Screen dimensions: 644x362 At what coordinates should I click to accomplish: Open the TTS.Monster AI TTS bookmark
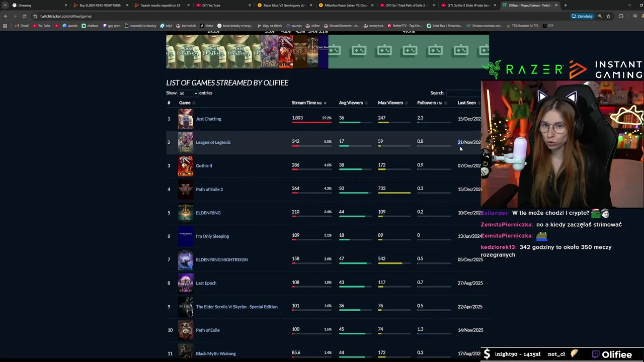coord(522,26)
